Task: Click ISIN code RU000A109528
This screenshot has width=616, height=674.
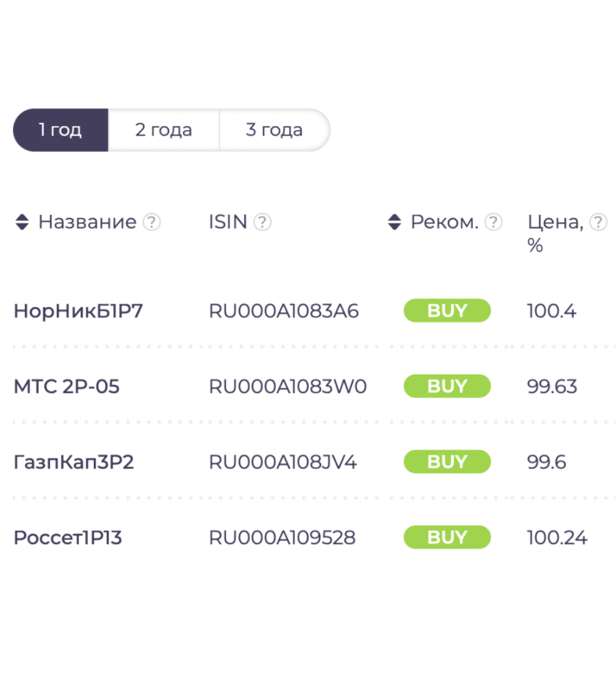Action: [x=282, y=538]
